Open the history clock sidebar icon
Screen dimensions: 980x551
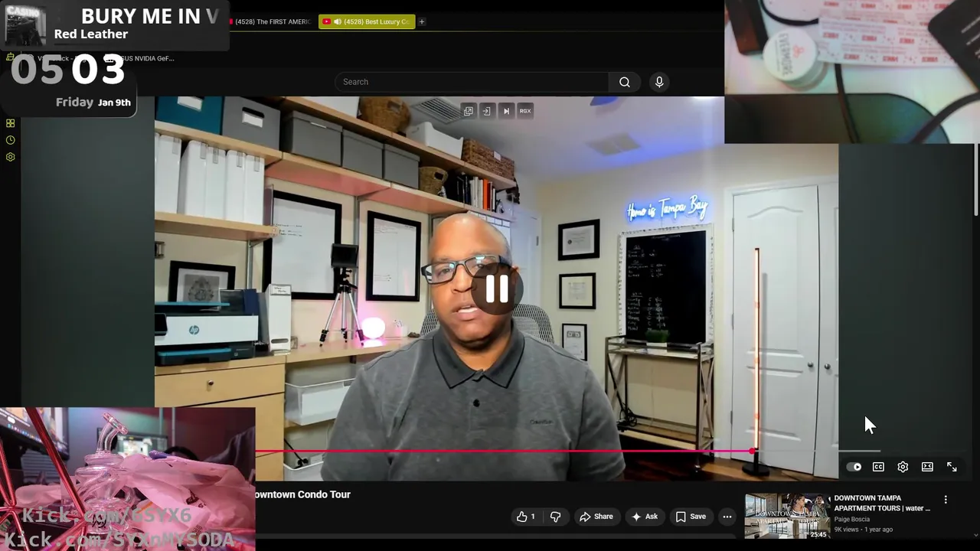[10, 140]
